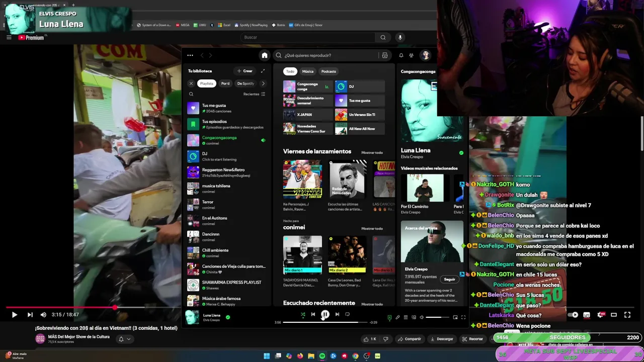Select Todo filter tab
Screen dimensions: 644x362
tap(290, 71)
